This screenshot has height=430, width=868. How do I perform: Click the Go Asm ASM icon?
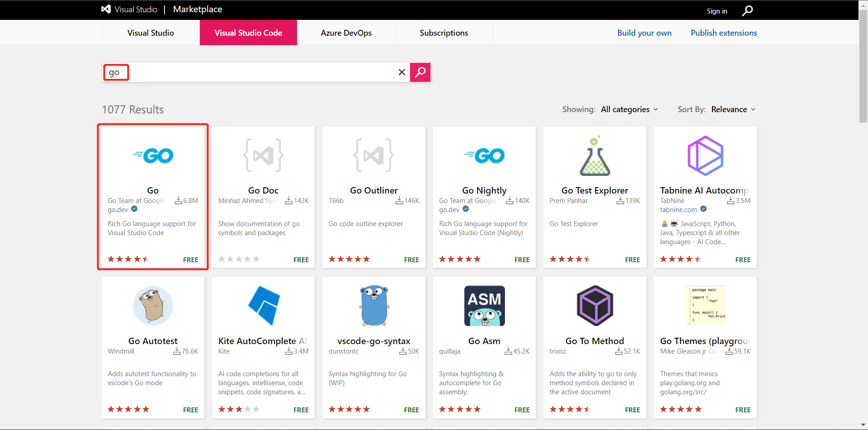tap(484, 306)
